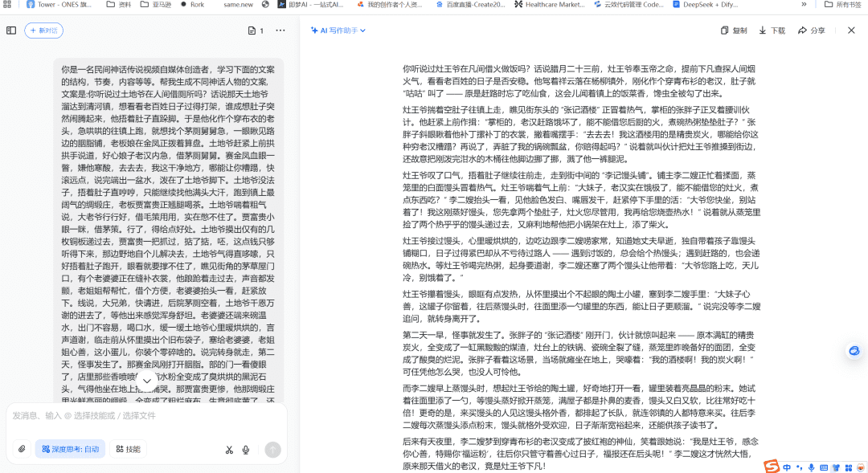Expand the AI 写作助手 dropdown
Image resolution: width=868 pixels, height=473 pixels.
[x=338, y=31]
